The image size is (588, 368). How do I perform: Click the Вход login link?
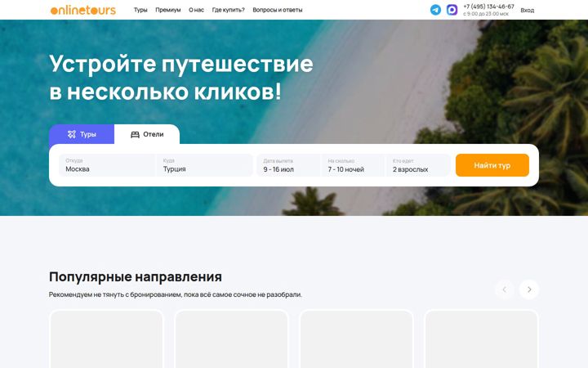528,11
